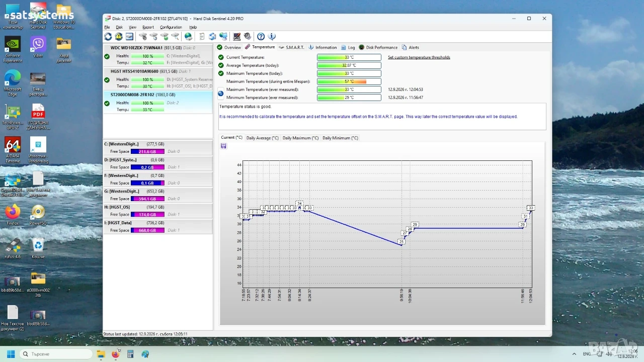Select the Daily Maximum (°C) graph tab
Viewport: 644px width, 362px height.
300,138
